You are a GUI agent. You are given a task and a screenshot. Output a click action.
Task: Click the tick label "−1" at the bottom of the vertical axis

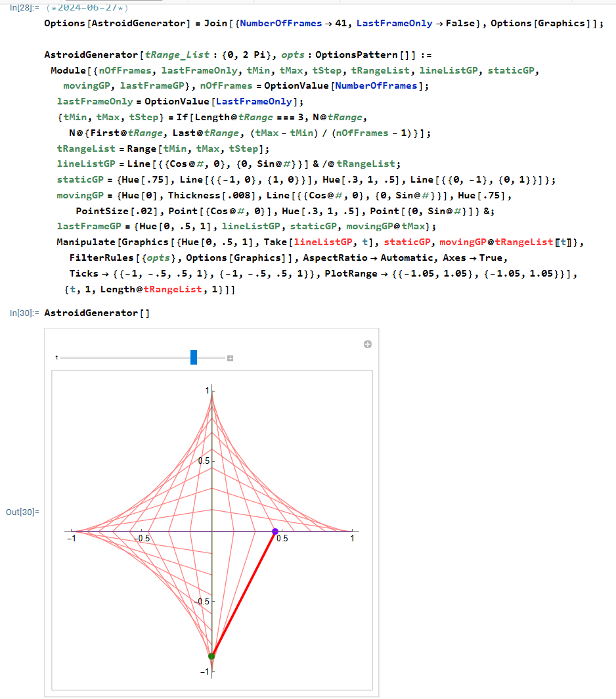click(x=205, y=672)
